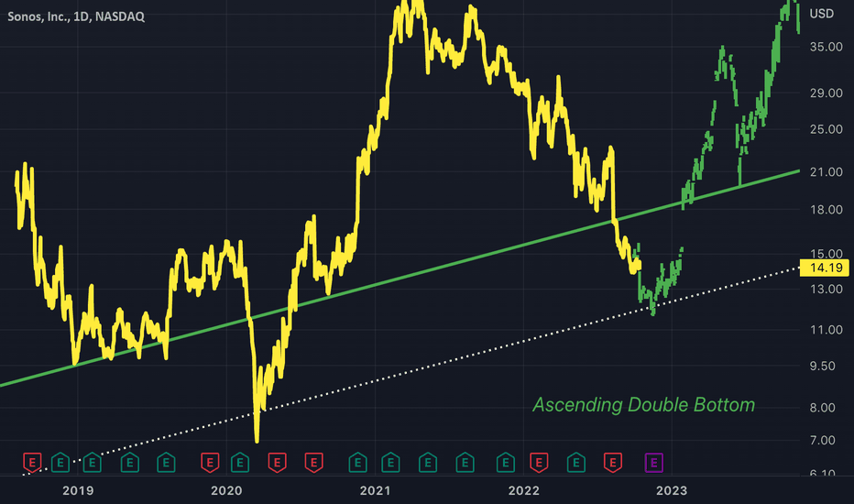The width and height of the screenshot is (854, 504).
Task: Click the 18.00 price axis label
Action: (827, 210)
